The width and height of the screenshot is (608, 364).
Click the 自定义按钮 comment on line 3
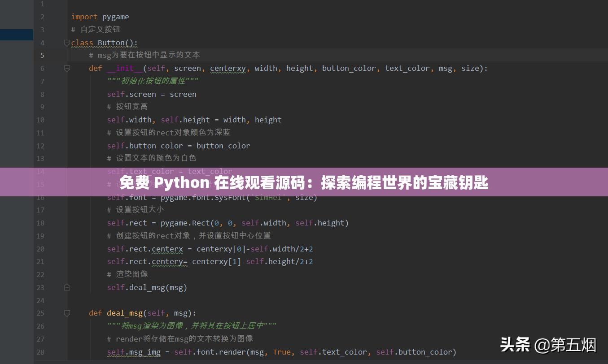pos(96,29)
